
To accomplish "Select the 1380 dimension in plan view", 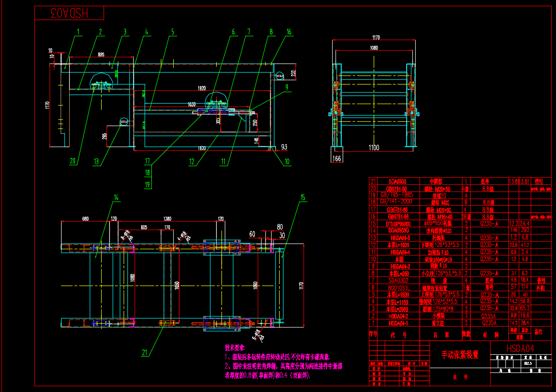I will (167, 218).
